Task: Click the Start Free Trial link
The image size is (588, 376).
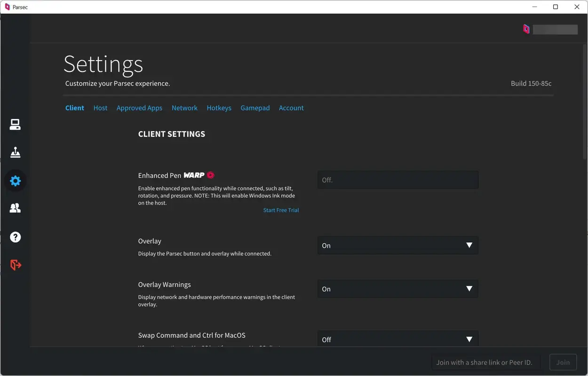Action: pos(281,210)
